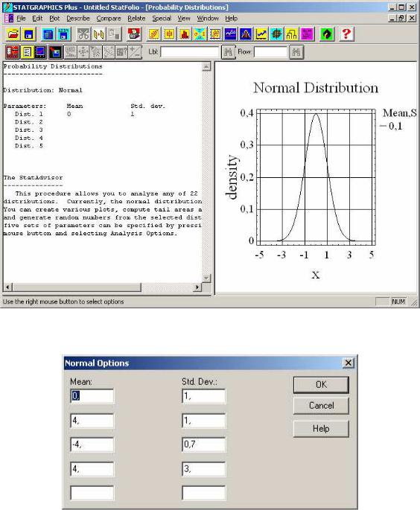Click the yellow control chart icon
This screenshot has height=510, width=420.
(x=291, y=34)
